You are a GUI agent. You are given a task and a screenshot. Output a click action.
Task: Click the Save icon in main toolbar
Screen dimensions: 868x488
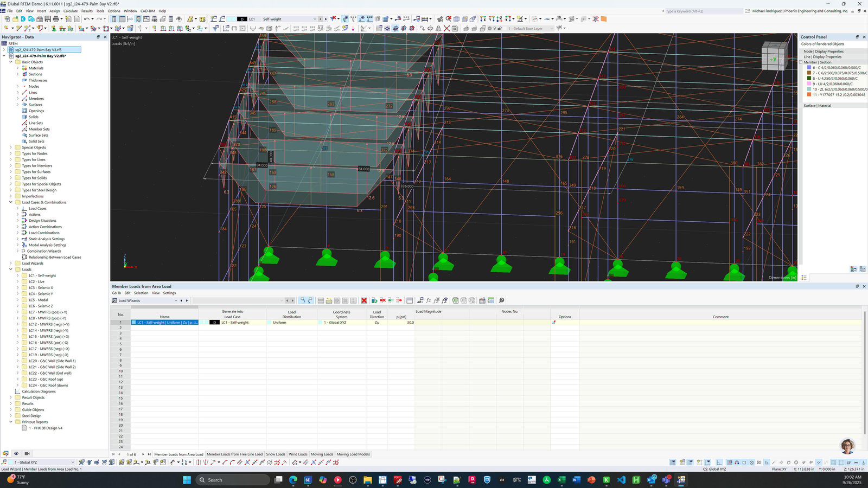48,19
